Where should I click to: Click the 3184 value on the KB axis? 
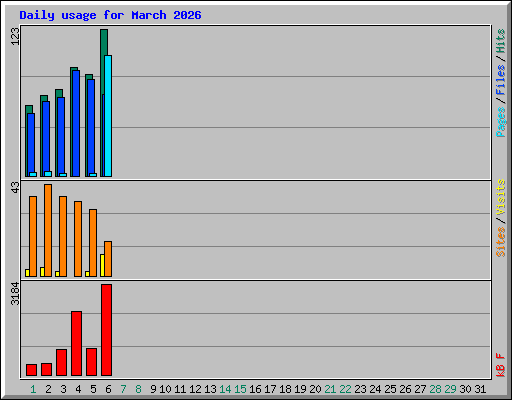15,294
